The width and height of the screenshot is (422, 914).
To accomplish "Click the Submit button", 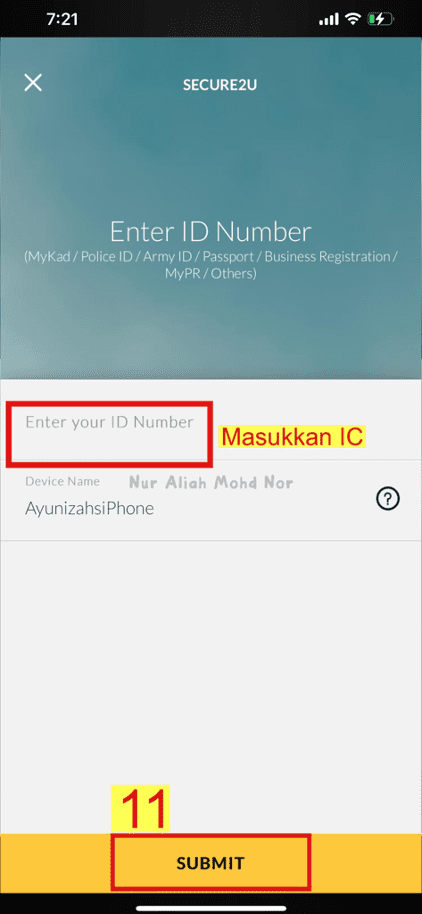I will point(210,863).
